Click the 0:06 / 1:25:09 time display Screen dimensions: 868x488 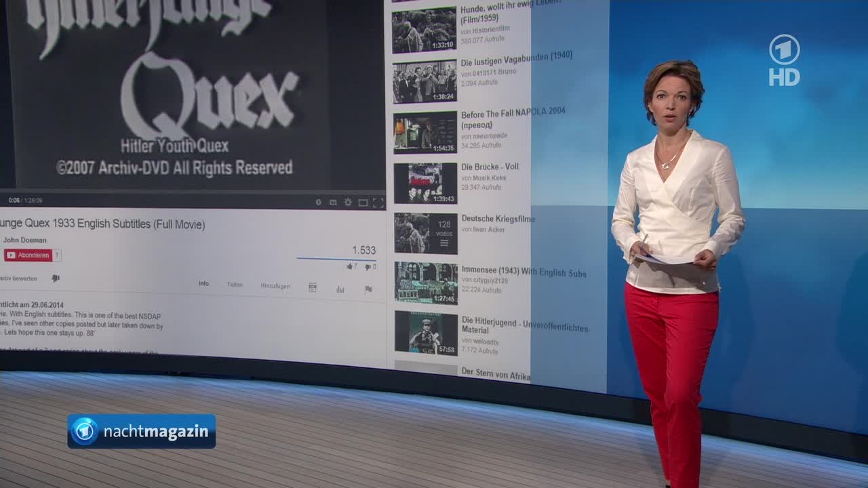(x=25, y=201)
